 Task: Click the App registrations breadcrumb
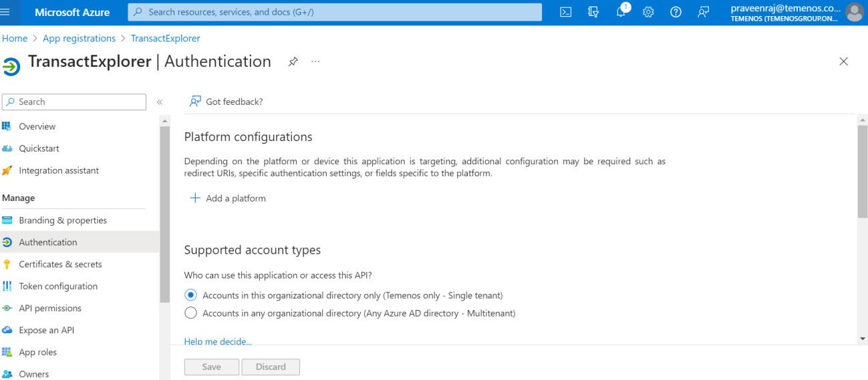[x=79, y=39]
